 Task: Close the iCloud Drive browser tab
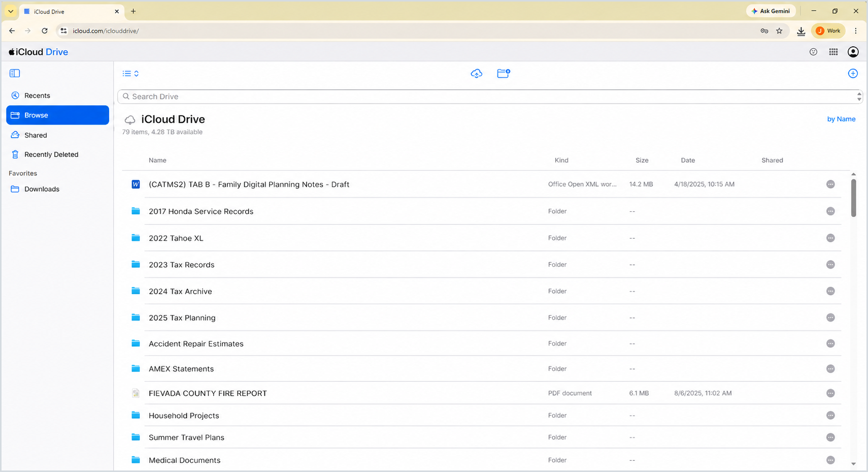click(117, 11)
